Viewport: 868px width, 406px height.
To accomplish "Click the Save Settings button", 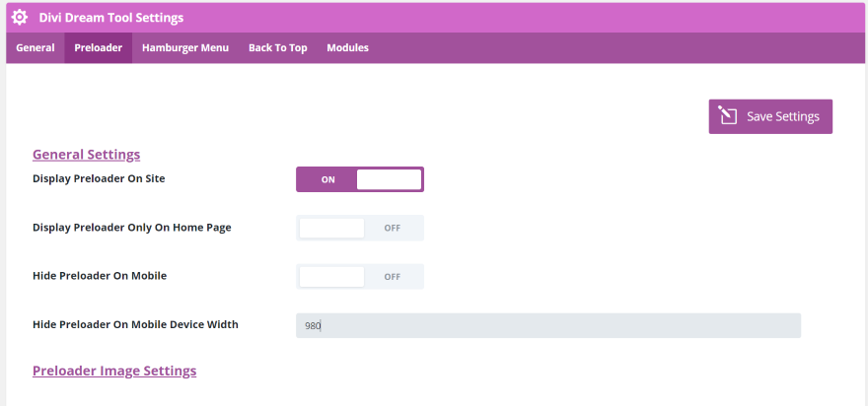I will 770,116.
